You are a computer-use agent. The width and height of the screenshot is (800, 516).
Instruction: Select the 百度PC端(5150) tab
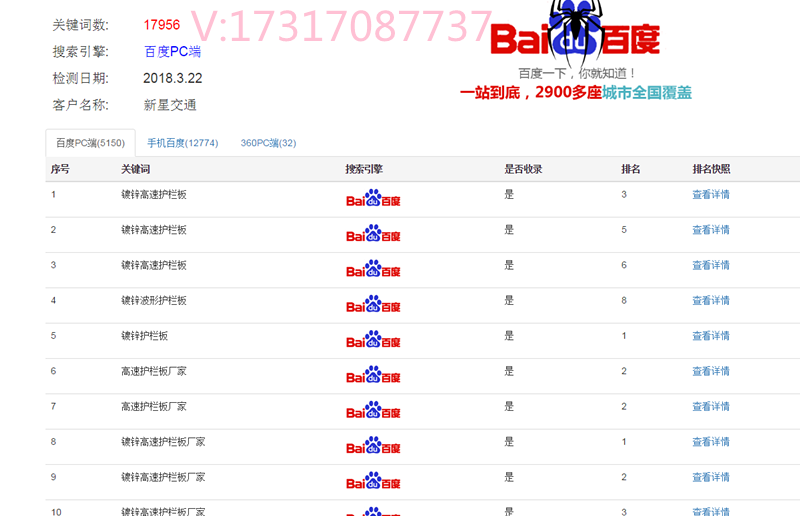point(90,143)
